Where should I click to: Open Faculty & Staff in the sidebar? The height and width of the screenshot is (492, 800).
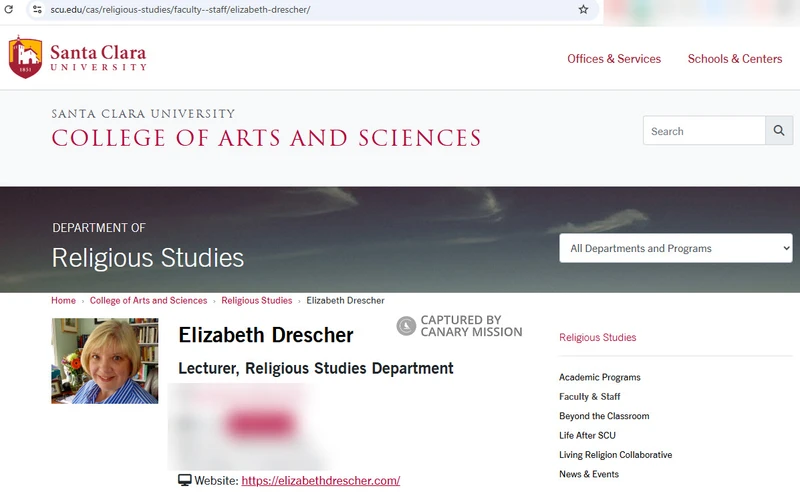(589, 397)
